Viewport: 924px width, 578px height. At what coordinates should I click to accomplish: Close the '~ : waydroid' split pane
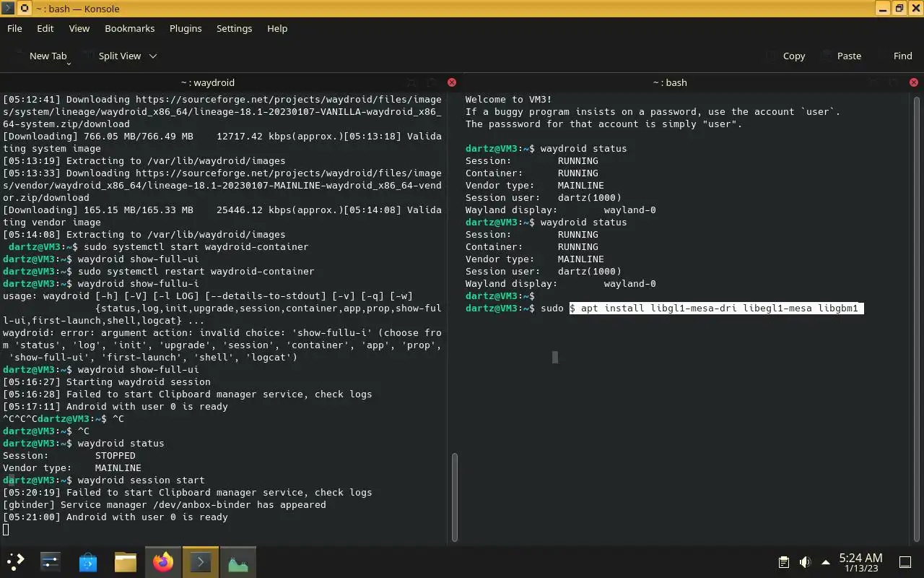pyautogui.click(x=452, y=82)
